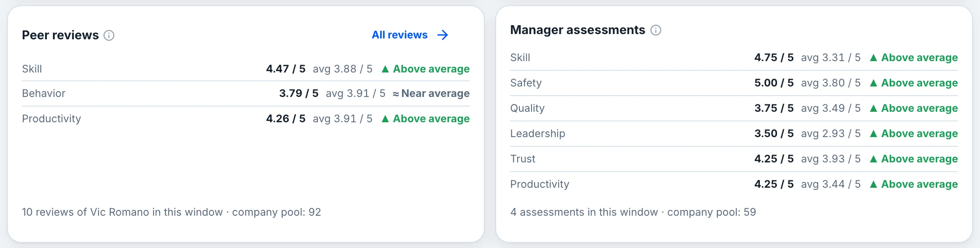Click the Behavior row label
980x248 pixels.
[44, 93]
